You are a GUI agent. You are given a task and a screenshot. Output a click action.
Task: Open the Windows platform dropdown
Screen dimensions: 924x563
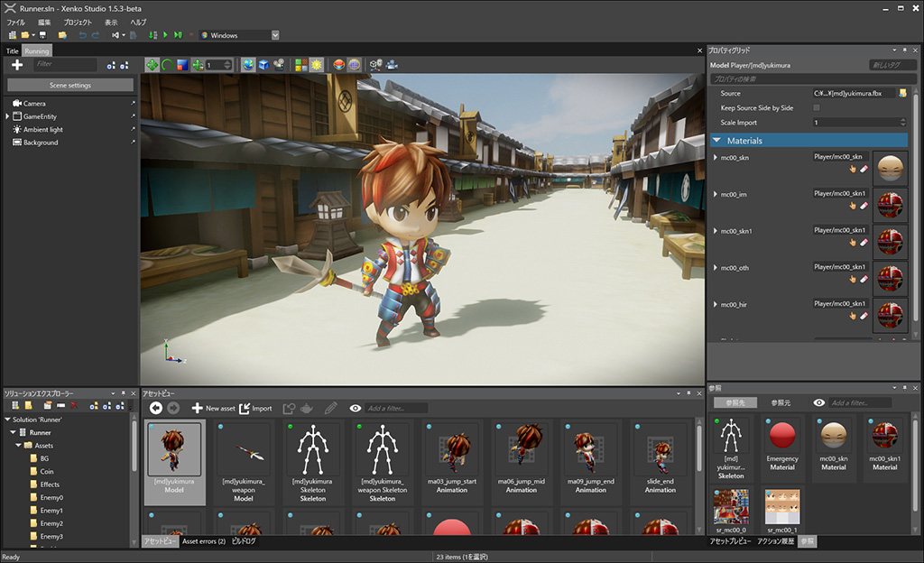tap(275, 35)
